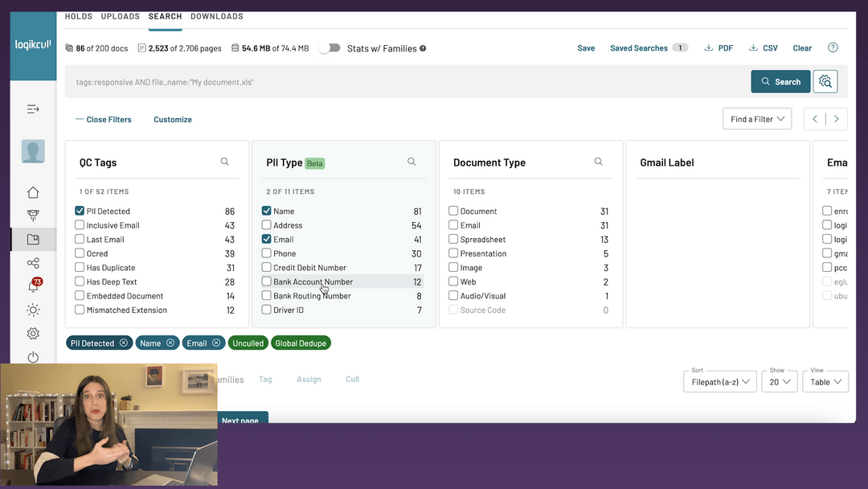This screenshot has height=489, width=868.
Task: Click the advanced search settings icon beside Search
Action: 825,81
